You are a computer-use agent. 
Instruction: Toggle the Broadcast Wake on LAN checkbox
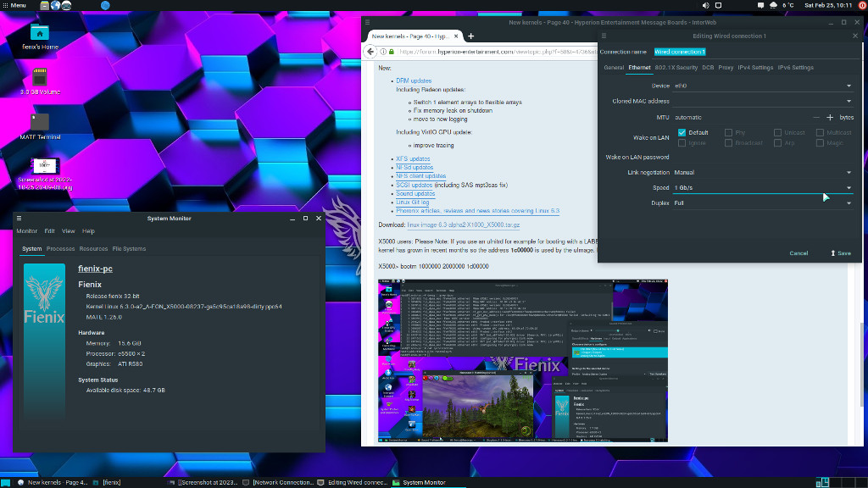pos(728,142)
